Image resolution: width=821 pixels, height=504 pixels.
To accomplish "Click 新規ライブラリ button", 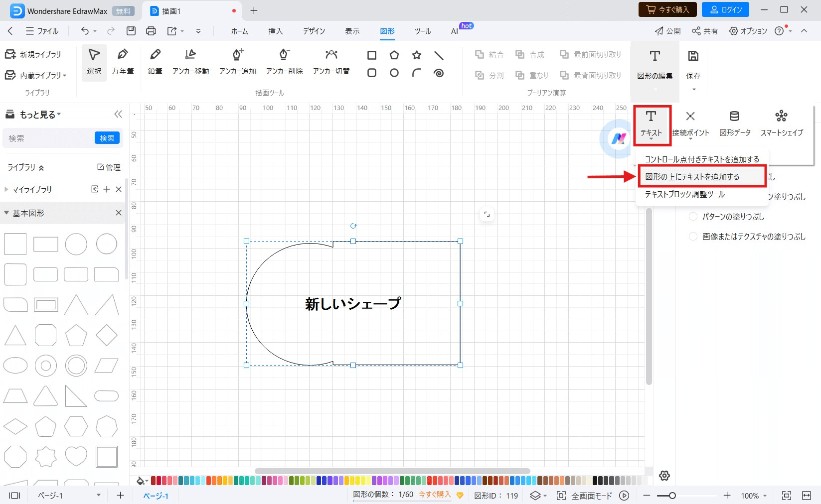I will 33,54.
